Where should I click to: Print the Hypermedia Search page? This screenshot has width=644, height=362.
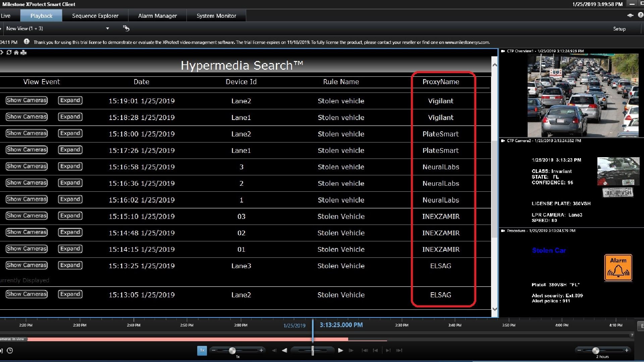[23, 52]
